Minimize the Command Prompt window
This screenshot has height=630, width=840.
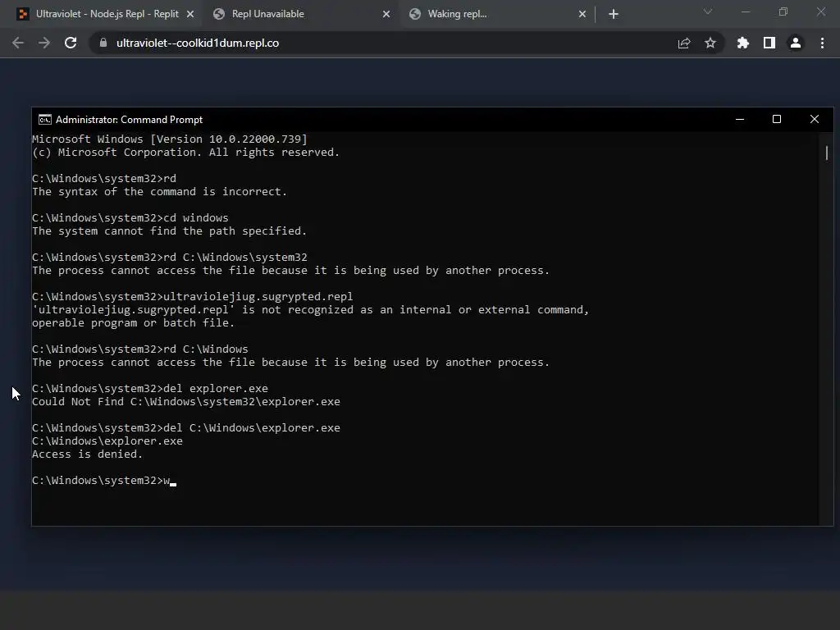[x=740, y=120]
